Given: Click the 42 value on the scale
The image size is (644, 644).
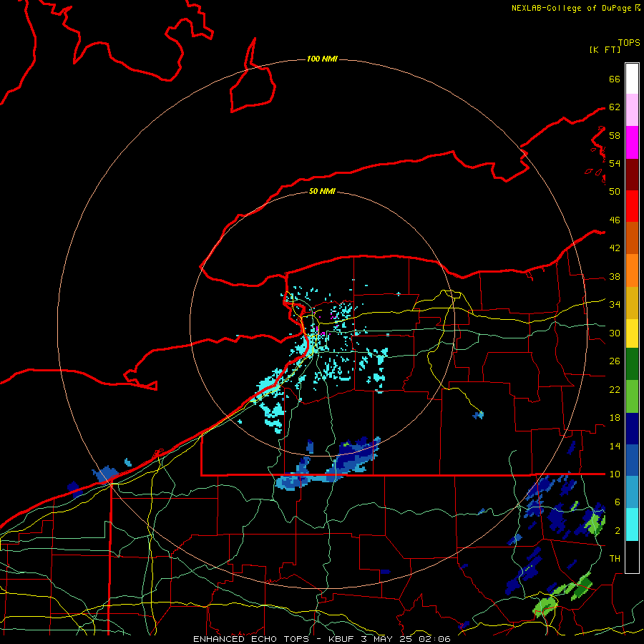Looking at the screenshot, I should (615, 248).
